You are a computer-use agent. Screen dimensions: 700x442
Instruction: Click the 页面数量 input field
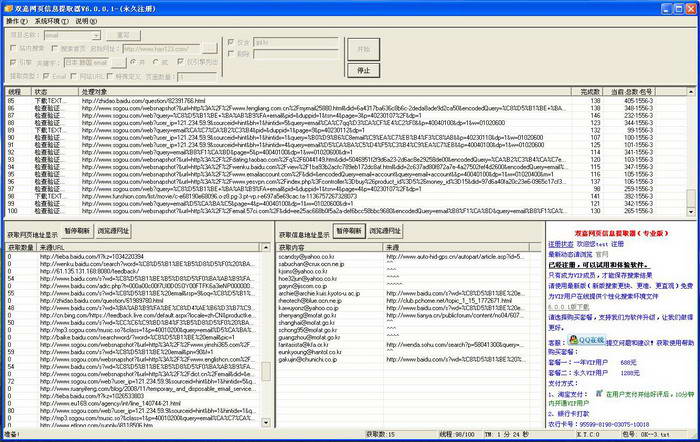coord(196,77)
